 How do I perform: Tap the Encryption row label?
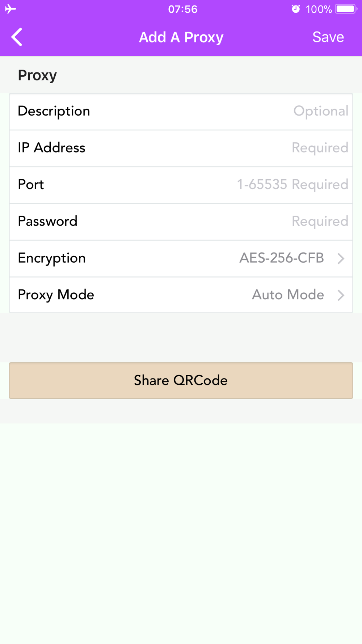click(x=52, y=258)
